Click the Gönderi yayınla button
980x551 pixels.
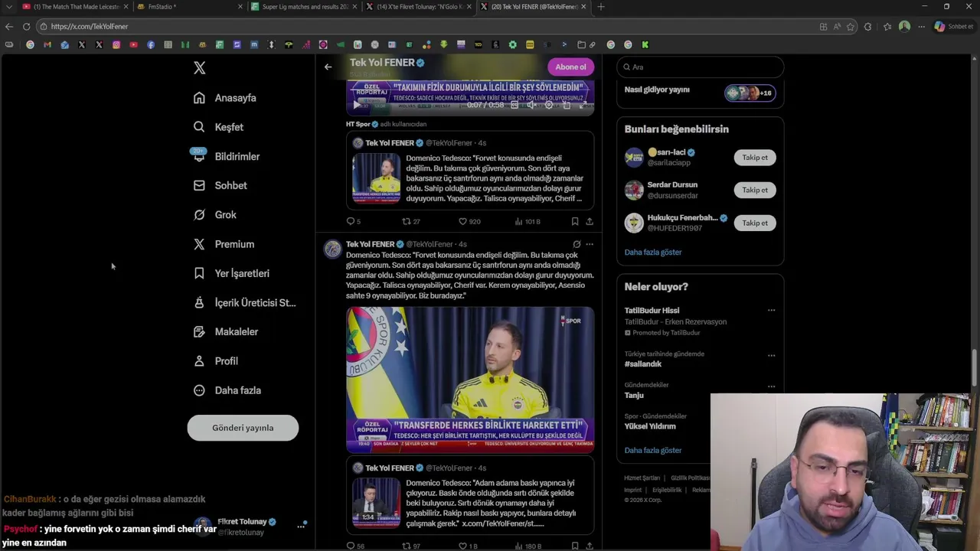[x=243, y=428]
